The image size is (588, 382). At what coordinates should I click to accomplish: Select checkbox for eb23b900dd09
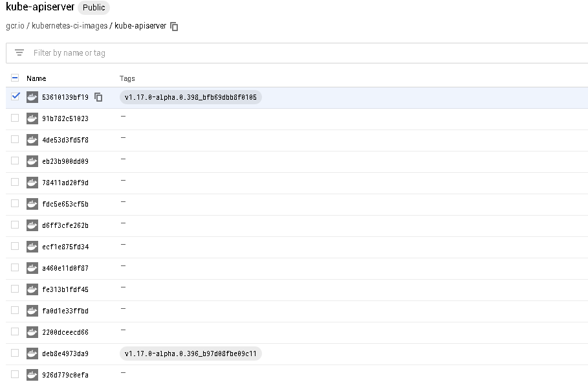click(x=15, y=161)
